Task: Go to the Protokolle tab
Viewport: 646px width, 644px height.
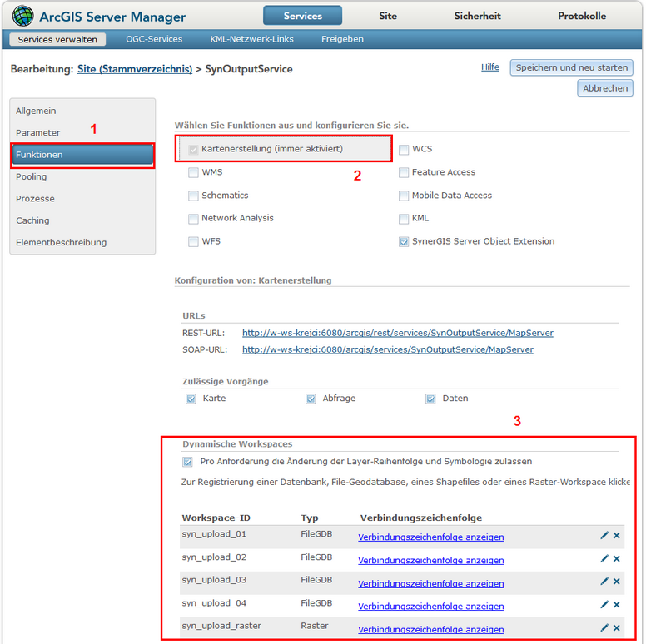Action: coord(582,16)
